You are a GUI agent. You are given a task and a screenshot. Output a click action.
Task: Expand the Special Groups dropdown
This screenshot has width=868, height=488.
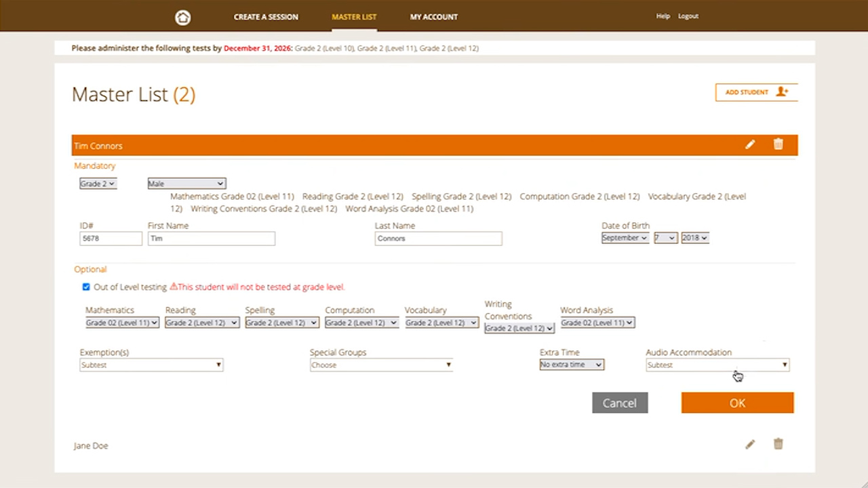click(380, 365)
